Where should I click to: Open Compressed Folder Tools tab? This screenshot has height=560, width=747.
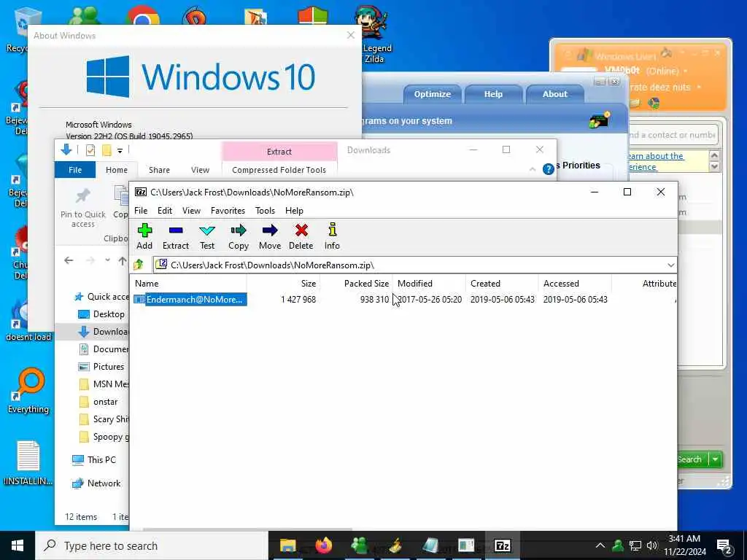(279, 170)
